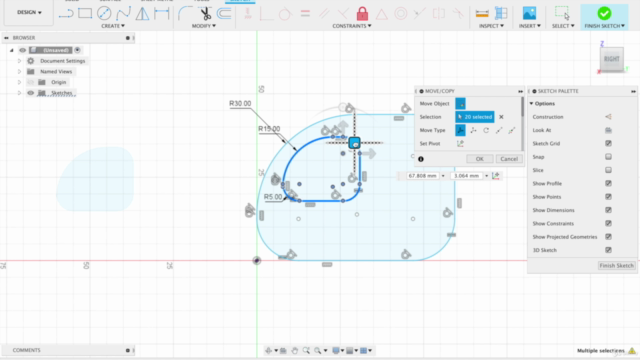Toggle visibility eye of Sketches folder

31,93
